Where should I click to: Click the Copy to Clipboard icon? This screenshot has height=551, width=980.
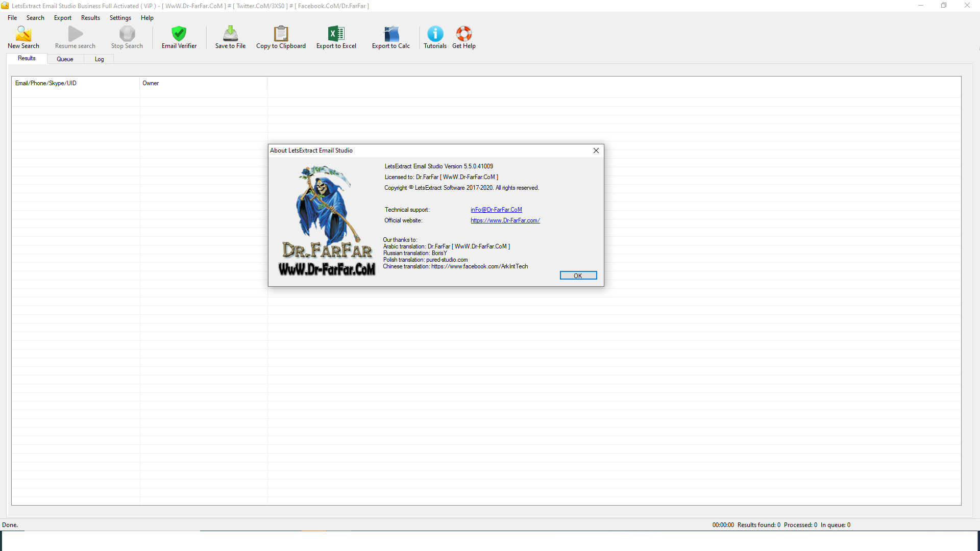pyautogui.click(x=281, y=34)
